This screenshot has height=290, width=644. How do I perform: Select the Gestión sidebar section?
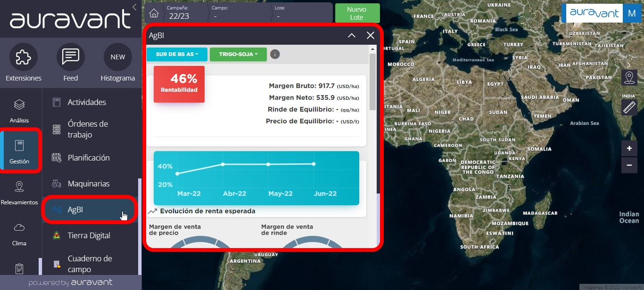pos(20,152)
